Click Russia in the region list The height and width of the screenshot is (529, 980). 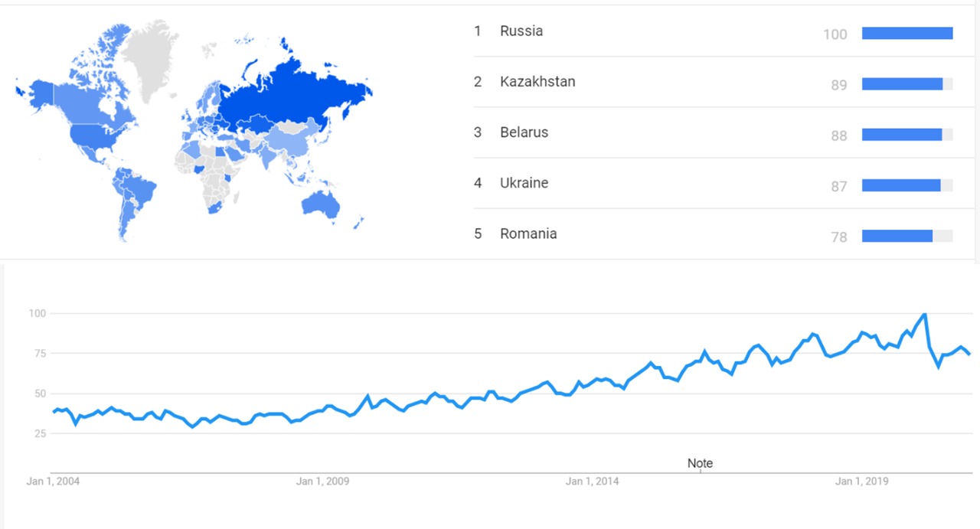[x=521, y=31]
